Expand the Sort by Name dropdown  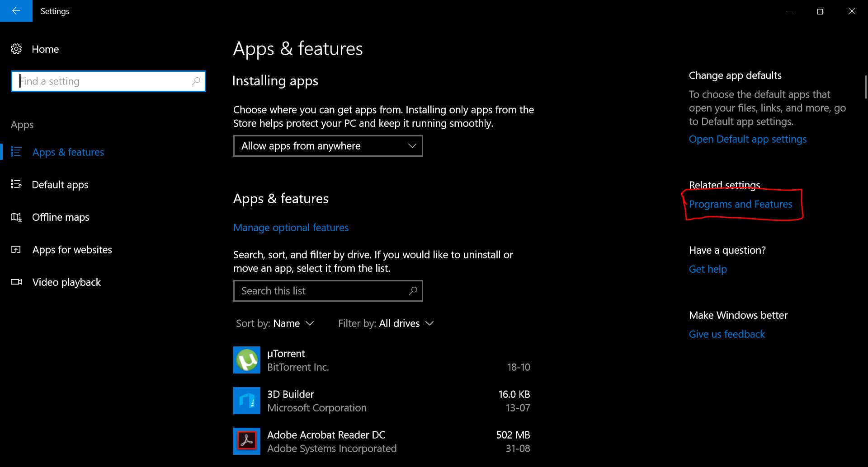275,323
